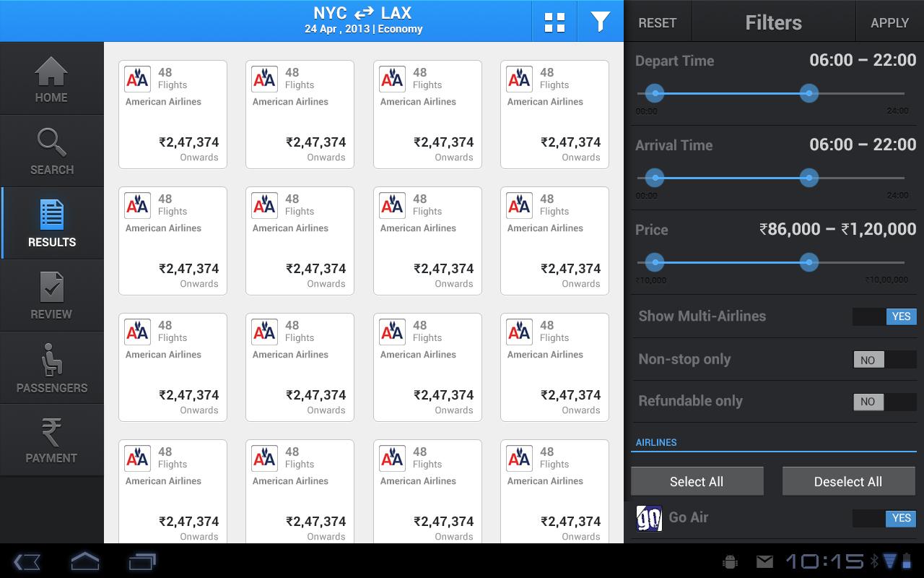Apply the selected filters

click(x=889, y=22)
